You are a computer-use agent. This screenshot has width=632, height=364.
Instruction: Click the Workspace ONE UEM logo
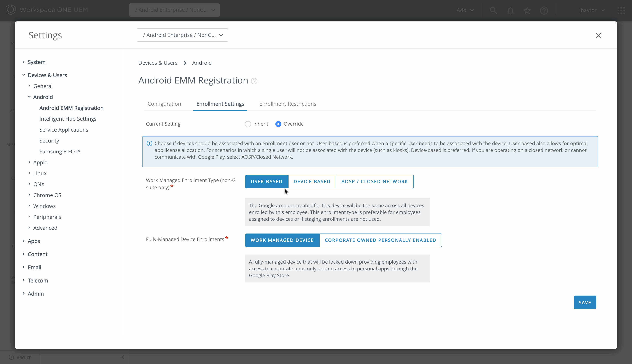tap(11, 10)
